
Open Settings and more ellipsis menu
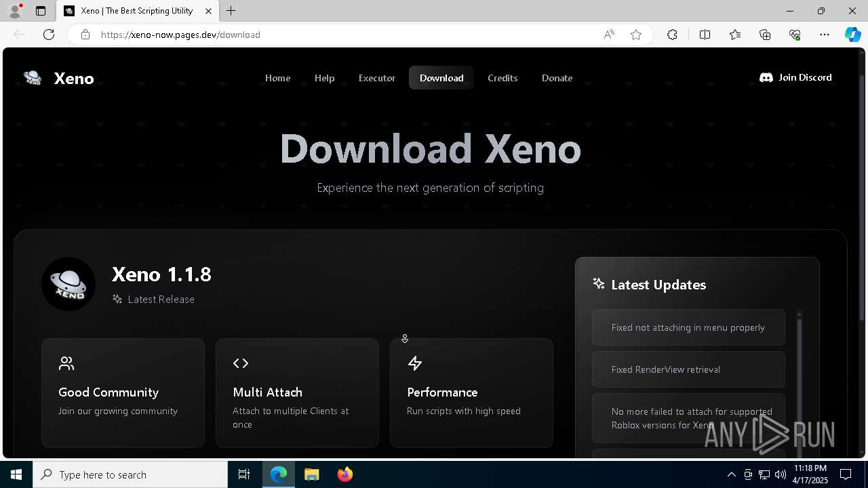[x=825, y=35]
